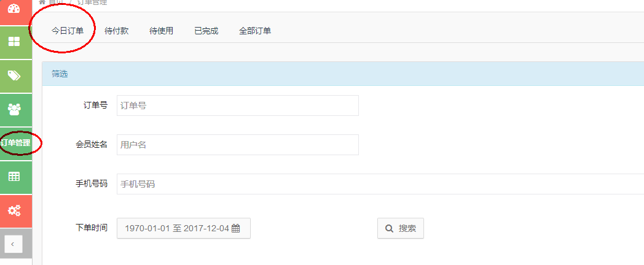Switch to the 待使用 tab
644x265 pixels.
coord(161,31)
